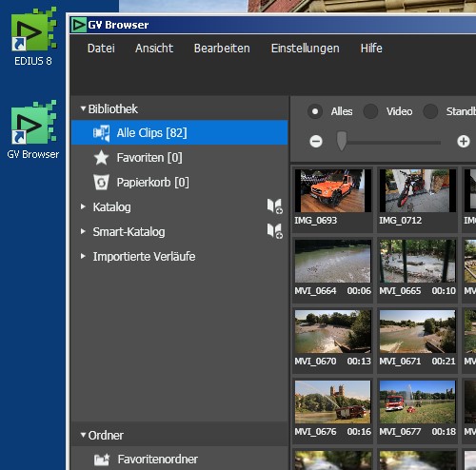Expand the Importierte Verläufe node
The image size is (476, 470).
click(83, 256)
